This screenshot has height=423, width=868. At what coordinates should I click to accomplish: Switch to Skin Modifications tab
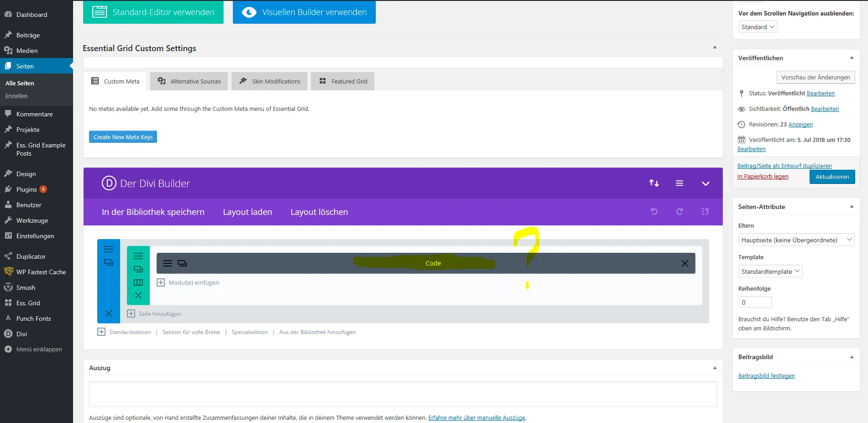[269, 81]
